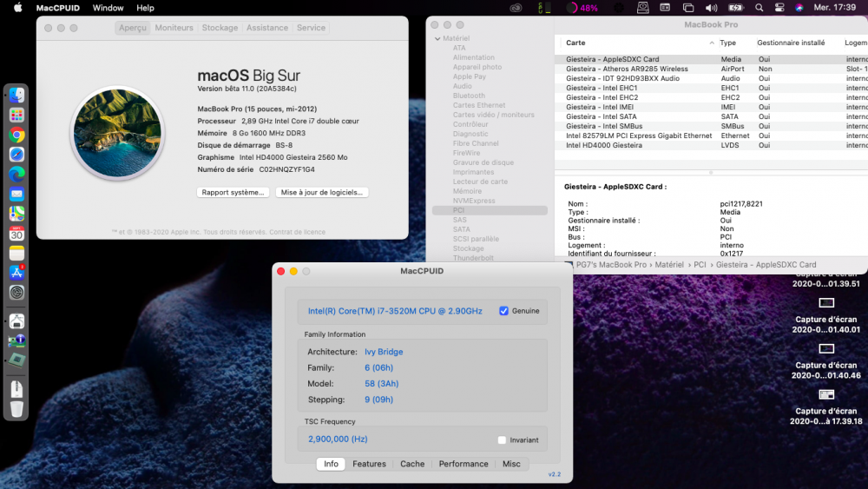Click the 48% usage ring indicator
This screenshot has width=868, height=489.
click(x=582, y=8)
